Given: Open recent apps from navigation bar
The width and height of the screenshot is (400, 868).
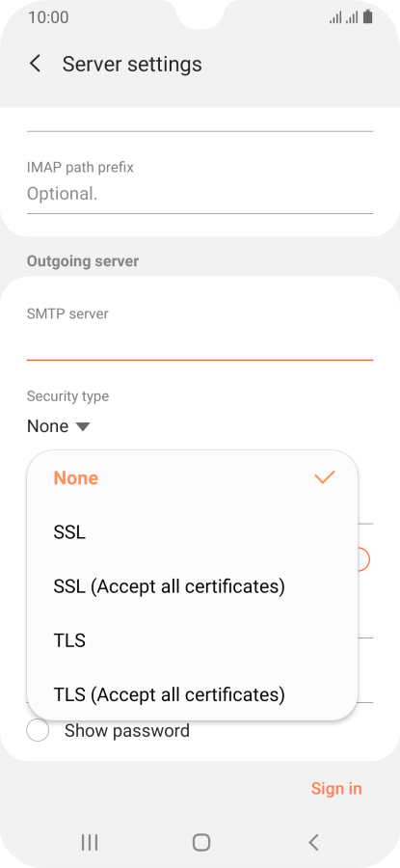Looking at the screenshot, I should click(x=90, y=843).
